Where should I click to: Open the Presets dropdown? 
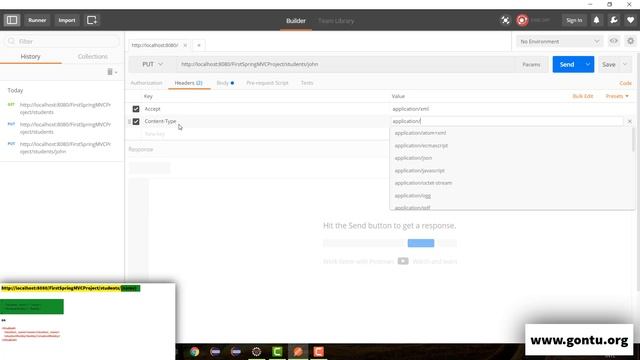click(x=617, y=96)
